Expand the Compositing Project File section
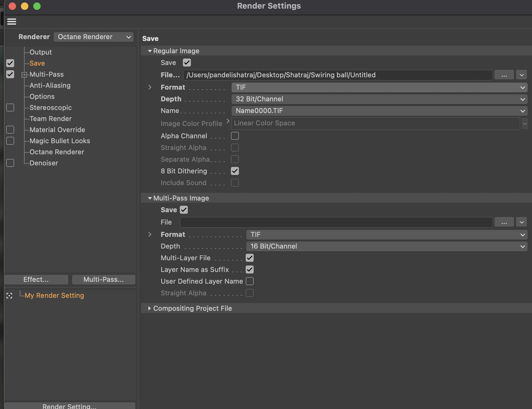Screen dimensions: 532x409 150,308
